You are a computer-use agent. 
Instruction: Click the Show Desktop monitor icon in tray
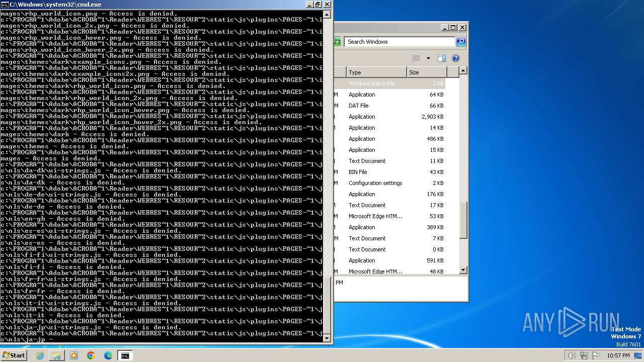point(638,355)
